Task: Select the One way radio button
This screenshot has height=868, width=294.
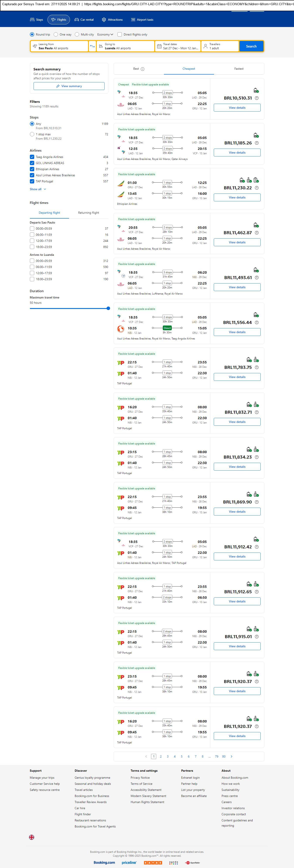Action: (x=56, y=34)
